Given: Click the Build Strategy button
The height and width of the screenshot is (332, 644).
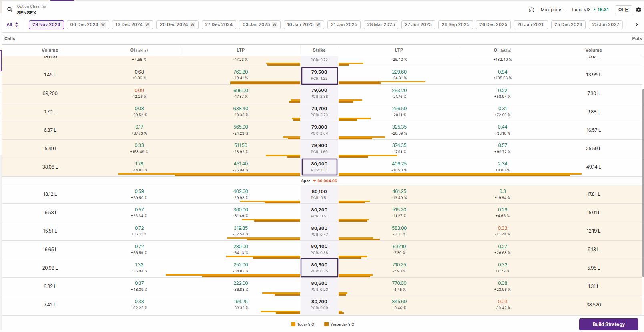Looking at the screenshot, I should click(x=608, y=324).
